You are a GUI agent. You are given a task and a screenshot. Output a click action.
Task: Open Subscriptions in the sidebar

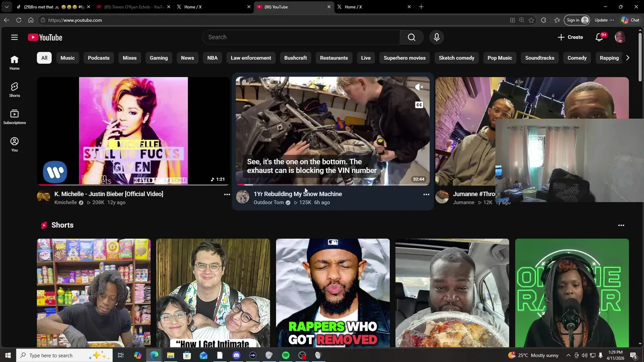(x=14, y=117)
